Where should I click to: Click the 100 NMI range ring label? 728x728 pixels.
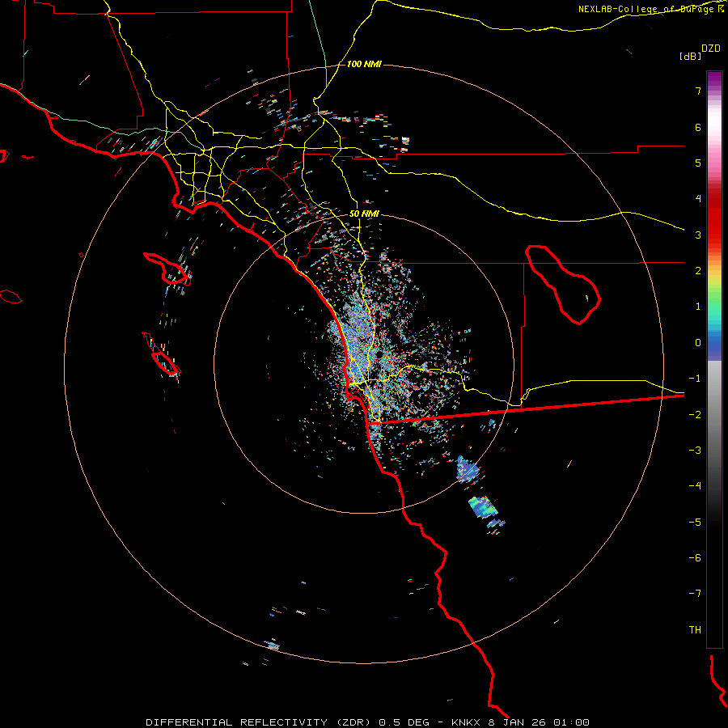tap(364, 64)
